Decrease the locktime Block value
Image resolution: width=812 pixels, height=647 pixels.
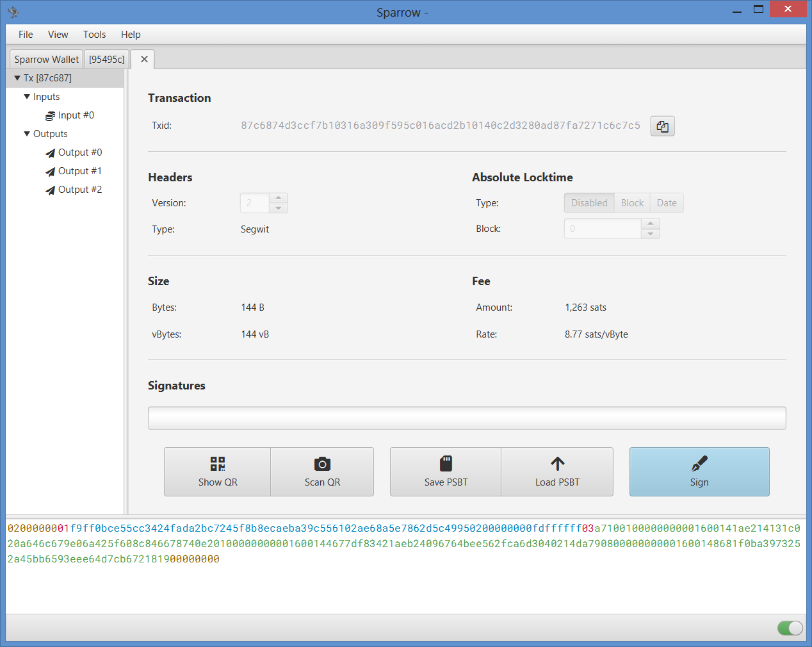tap(651, 234)
